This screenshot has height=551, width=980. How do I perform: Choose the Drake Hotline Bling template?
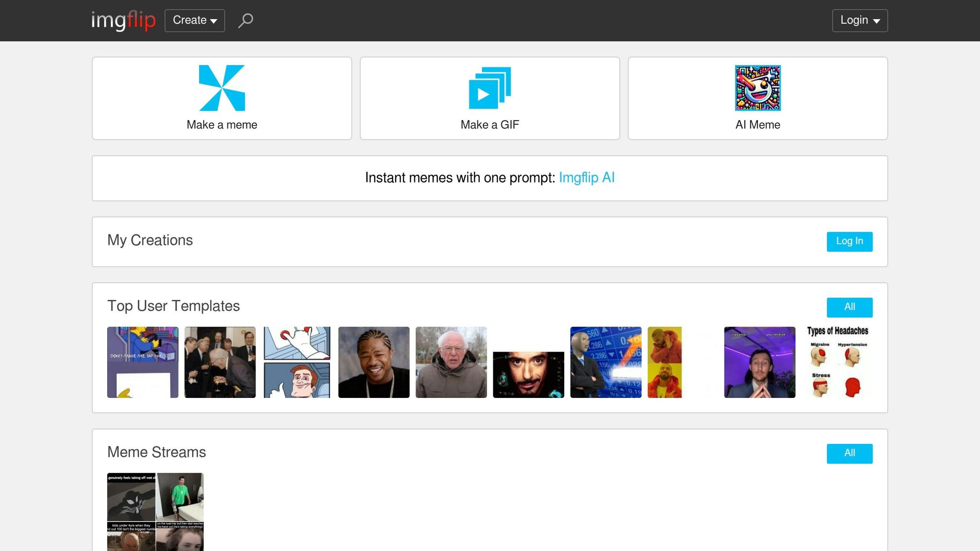(x=665, y=362)
